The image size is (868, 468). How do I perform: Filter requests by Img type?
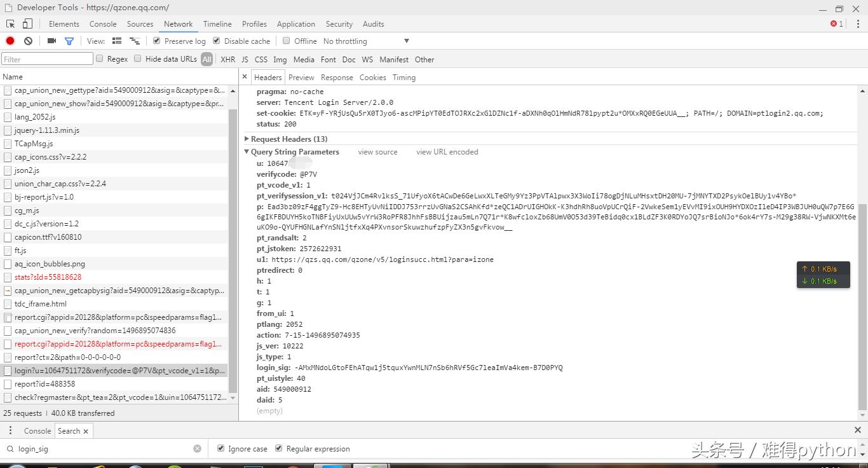point(280,59)
